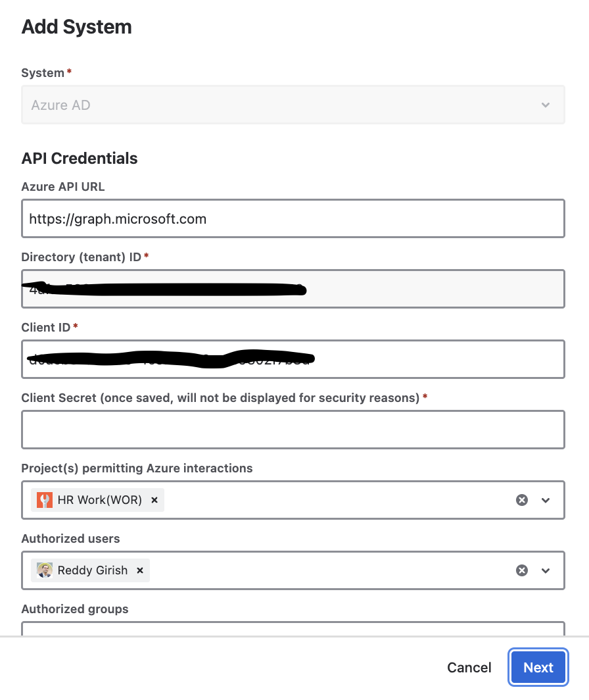Click Reddy Girish's avatar thumbnail
Screen dimensions: 589x700
tap(44, 570)
